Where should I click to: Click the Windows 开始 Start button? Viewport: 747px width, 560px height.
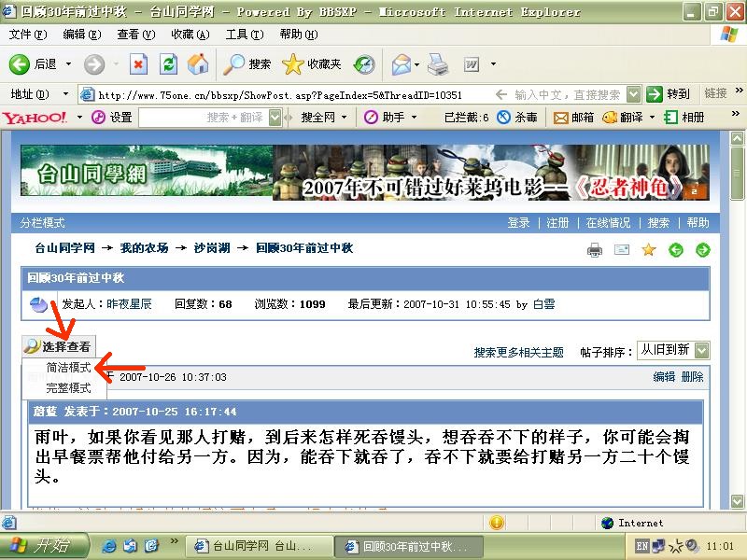click(x=44, y=545)
